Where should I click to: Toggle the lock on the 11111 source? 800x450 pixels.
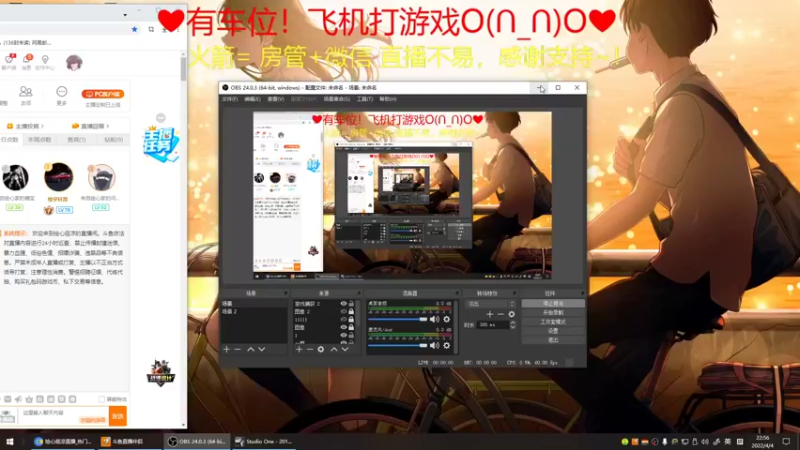(x=351, y=319)
